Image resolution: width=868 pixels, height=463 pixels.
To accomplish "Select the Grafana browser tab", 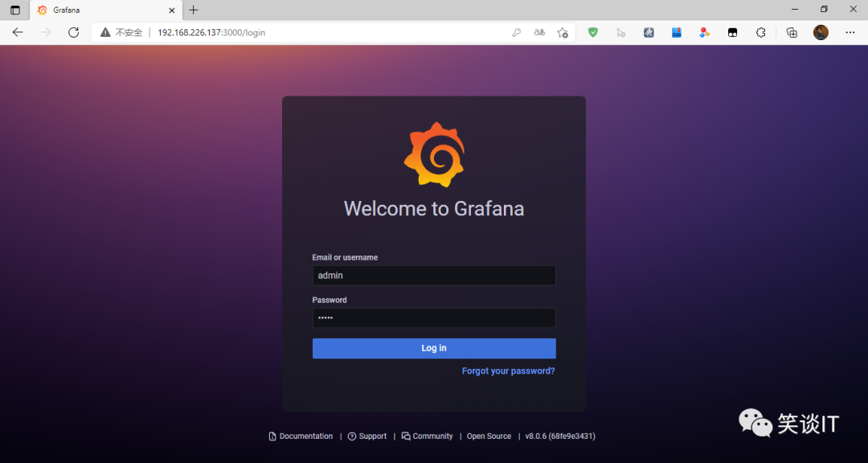I will point(105,10).
